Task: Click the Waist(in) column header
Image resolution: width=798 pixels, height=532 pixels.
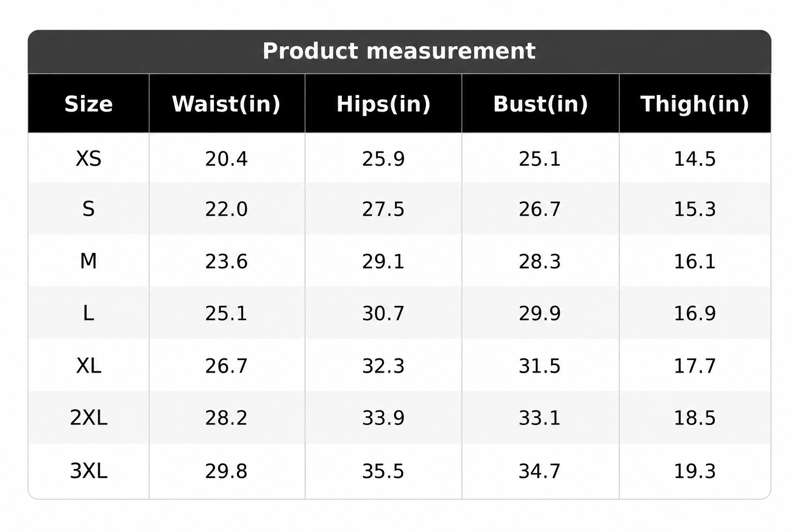Action: [227, 103]
